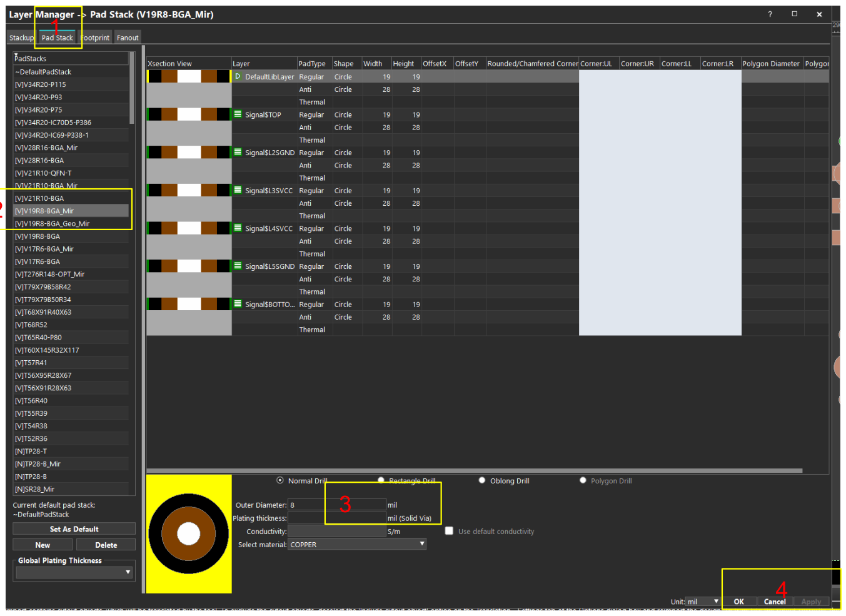846x616 pixels.
Task: Click the Set As Default button
Action: click(x=74, y=529)
